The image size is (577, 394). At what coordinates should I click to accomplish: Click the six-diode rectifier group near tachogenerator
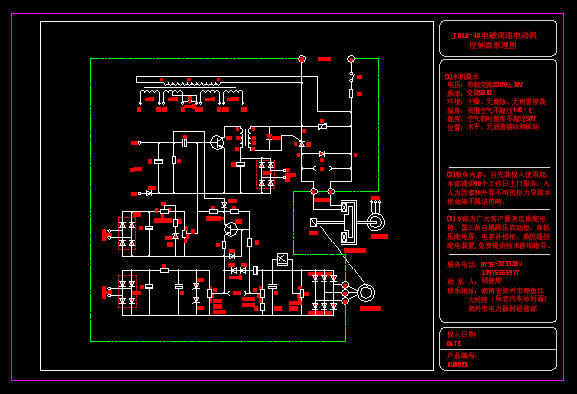(324, 292)
